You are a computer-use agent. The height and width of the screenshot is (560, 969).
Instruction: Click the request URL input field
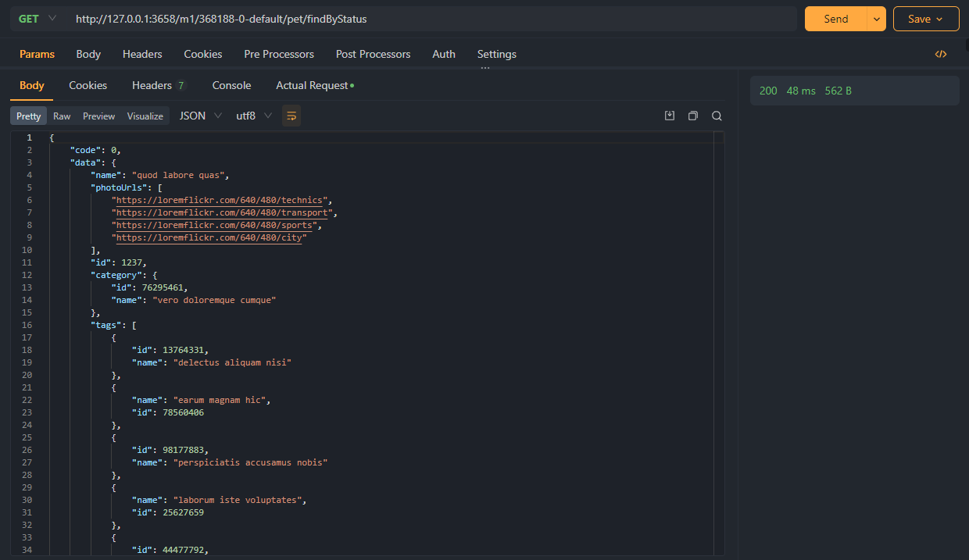click(430, 19)
